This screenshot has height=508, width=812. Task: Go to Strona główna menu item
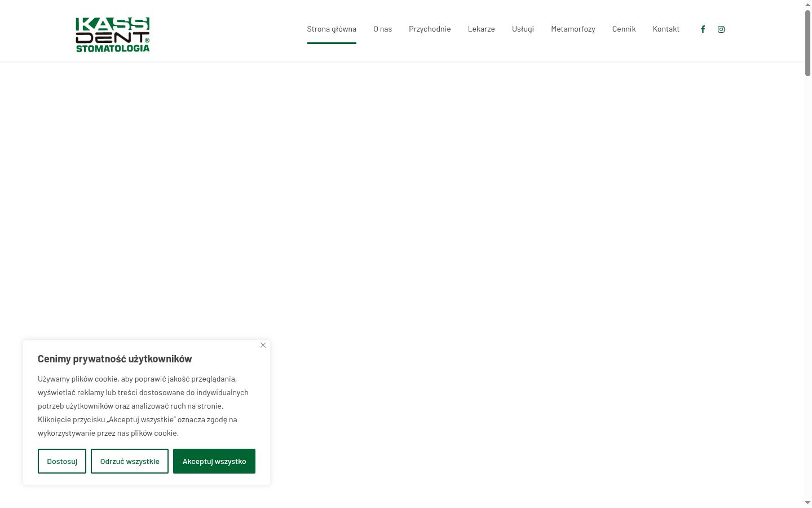pos(332,29)
